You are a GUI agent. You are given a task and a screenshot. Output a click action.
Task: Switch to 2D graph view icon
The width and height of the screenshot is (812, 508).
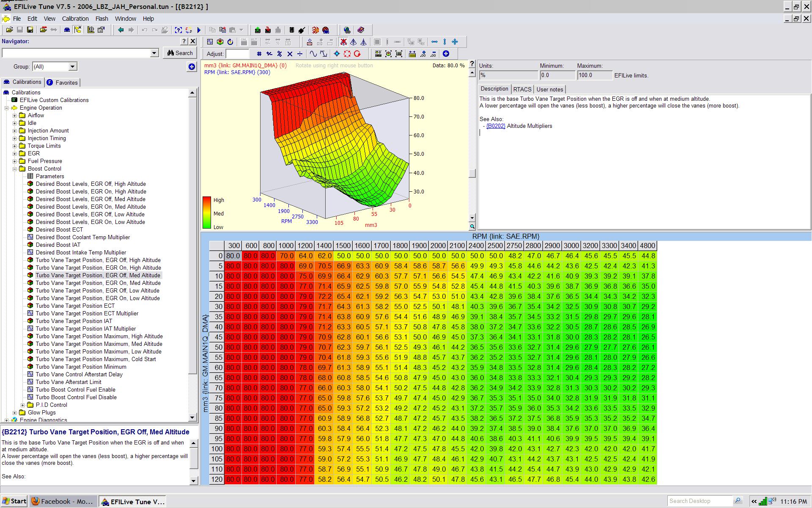[210, 42]
